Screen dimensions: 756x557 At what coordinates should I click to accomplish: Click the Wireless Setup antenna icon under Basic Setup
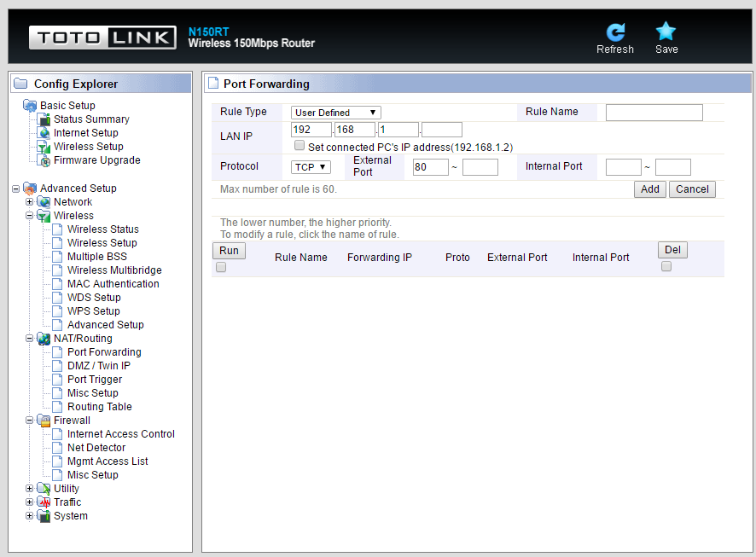(x=44, y=147)
